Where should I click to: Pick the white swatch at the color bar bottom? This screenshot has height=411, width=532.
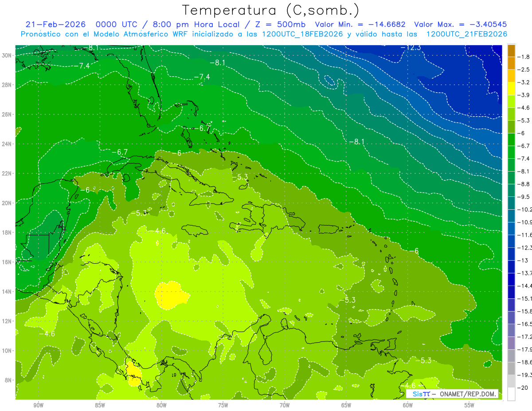pos(511,394)
